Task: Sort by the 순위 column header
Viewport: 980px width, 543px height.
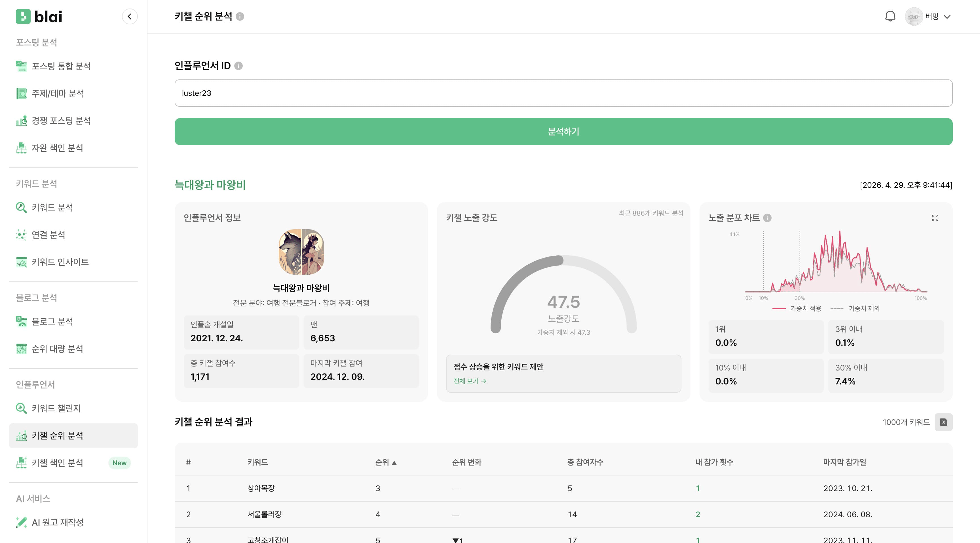Action: click(x=386, y=462)
